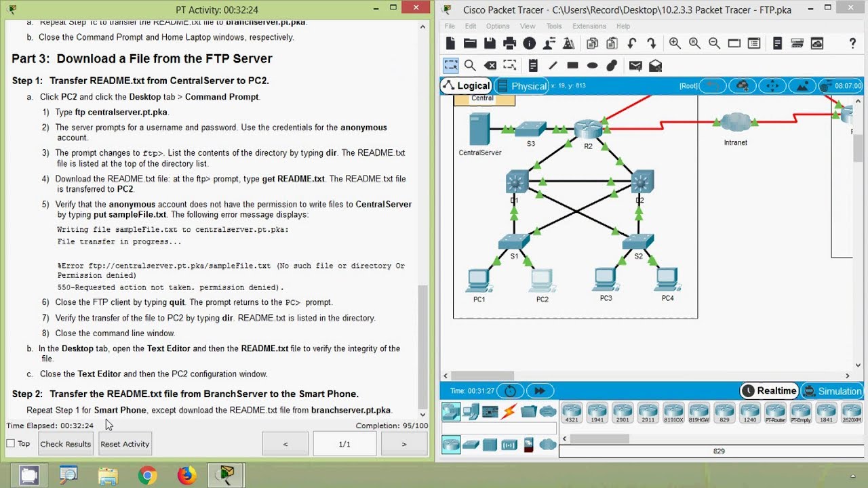Open Firefox from the Windows taskbar
This screenshot has width=868, height=488.
186,475
